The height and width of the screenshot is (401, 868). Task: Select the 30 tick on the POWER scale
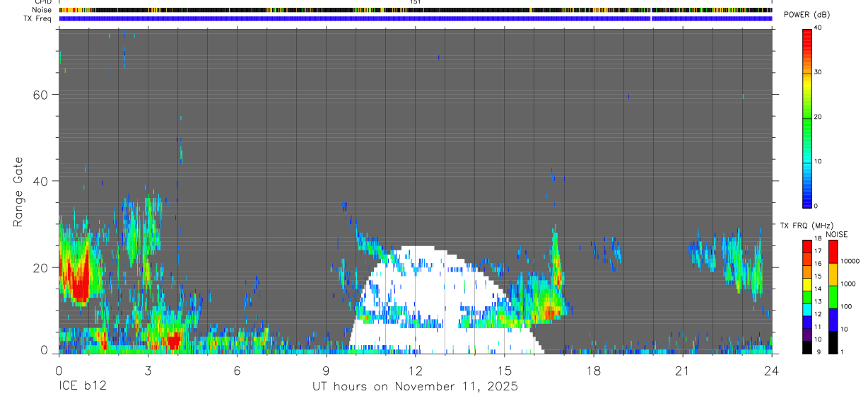818,72
